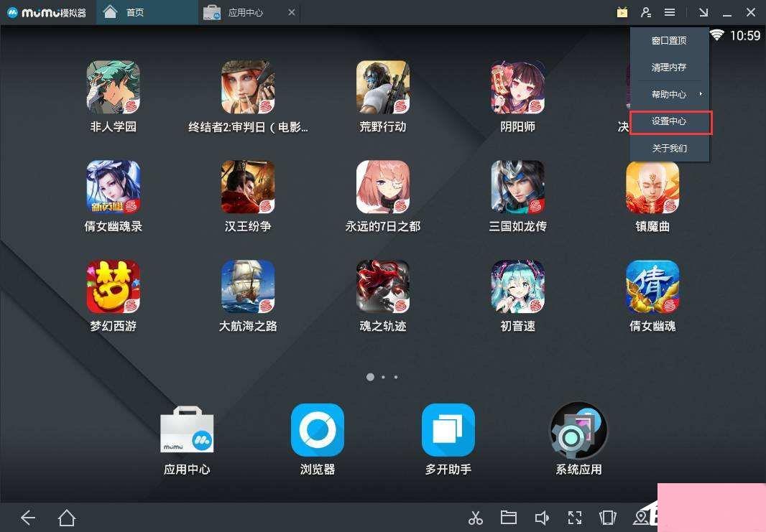Viewport: 766px width, 532px height.
Task: Click the MuMu模拟器 logo
Action: pyautogui.click(x=47, y=12)
